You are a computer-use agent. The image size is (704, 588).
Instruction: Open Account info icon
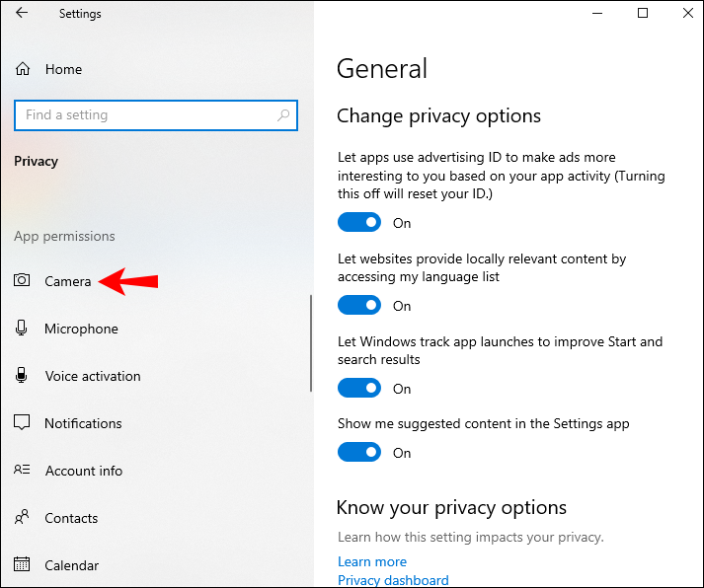[22, 471]
